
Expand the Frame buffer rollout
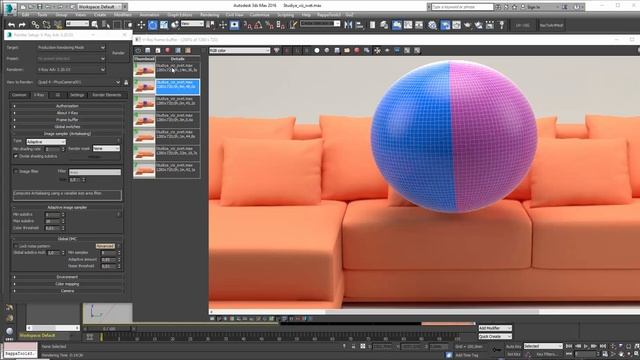[x=67, y=120]
